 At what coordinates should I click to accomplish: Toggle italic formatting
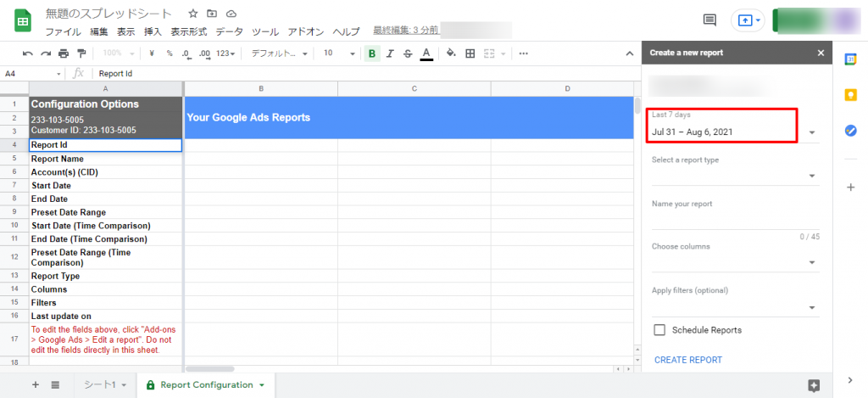[390, 53]
